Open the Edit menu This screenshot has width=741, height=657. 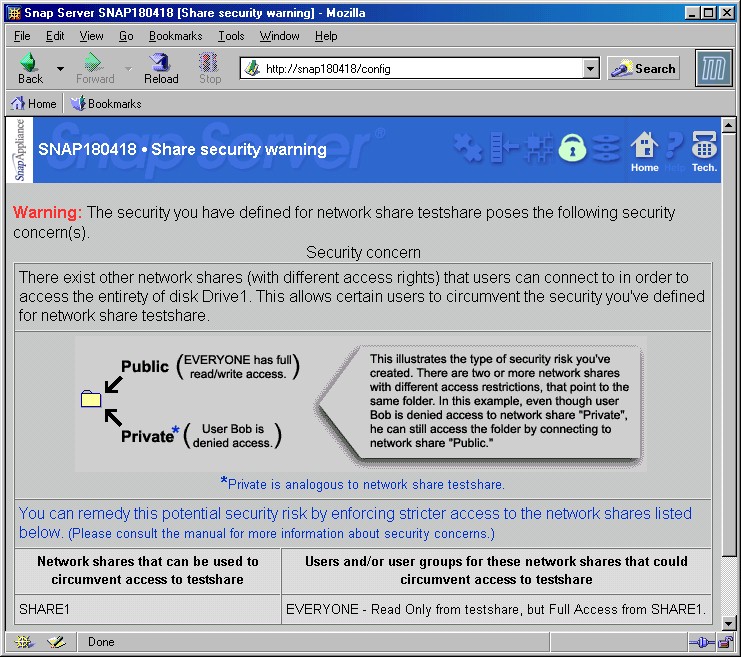pyautogui.click(x=55, y=36)
